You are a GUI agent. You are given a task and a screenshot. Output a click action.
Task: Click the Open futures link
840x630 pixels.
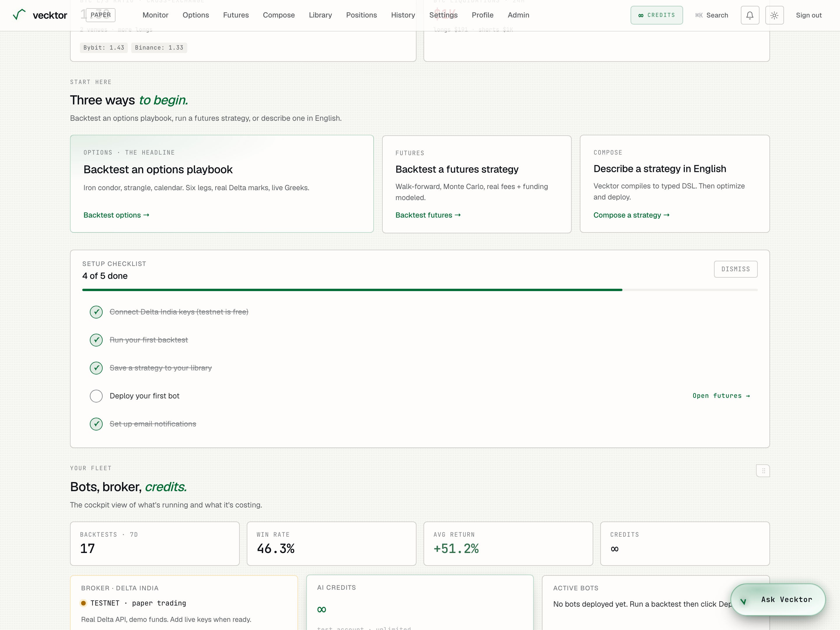[x=721, y=396]
